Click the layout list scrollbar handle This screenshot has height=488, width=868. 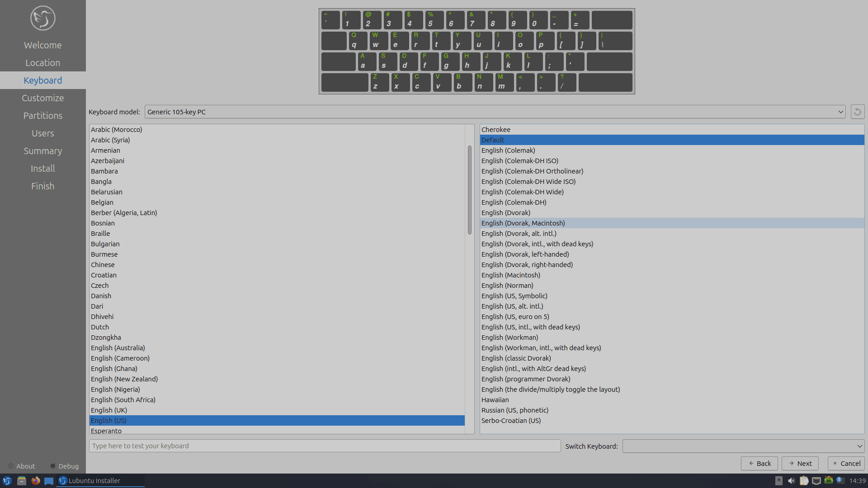tap(469, 190)
